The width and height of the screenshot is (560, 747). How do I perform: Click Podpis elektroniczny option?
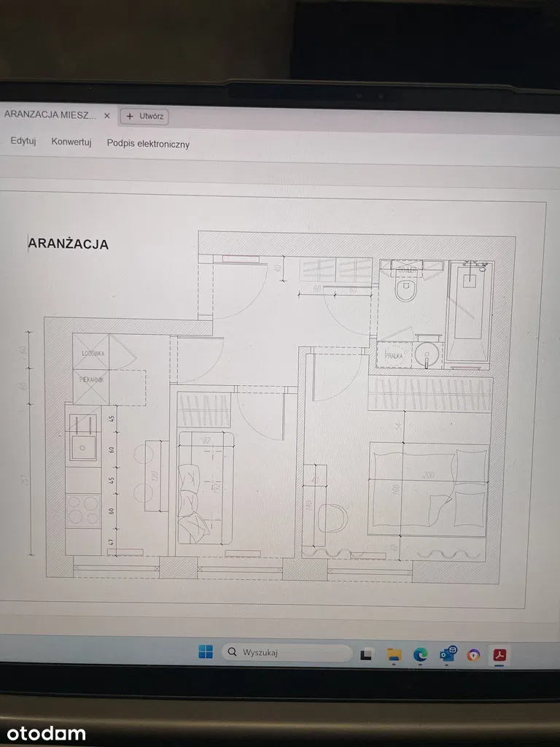(x=148, y=144)
